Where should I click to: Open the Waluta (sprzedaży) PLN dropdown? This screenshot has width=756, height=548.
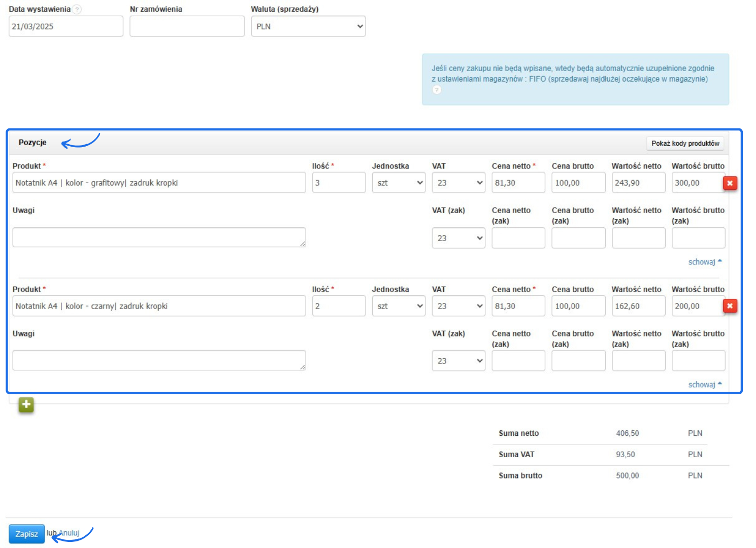[x=308, y=26]
